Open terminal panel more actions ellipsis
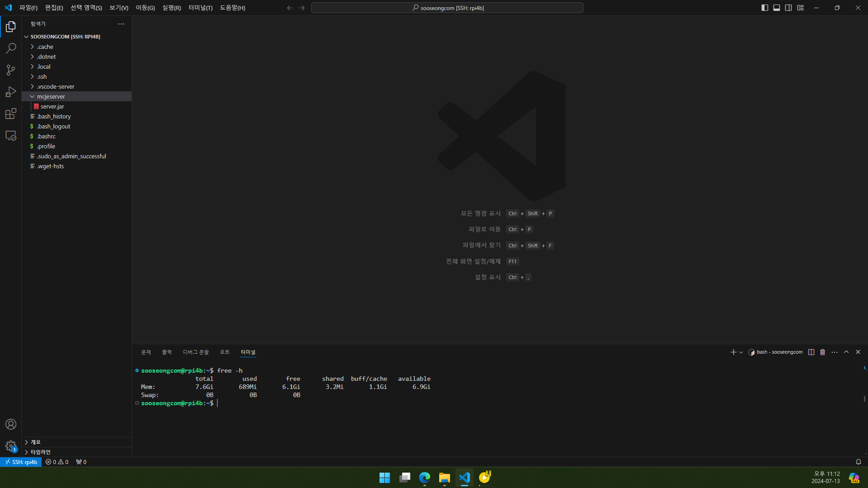 tap(835, 352)
